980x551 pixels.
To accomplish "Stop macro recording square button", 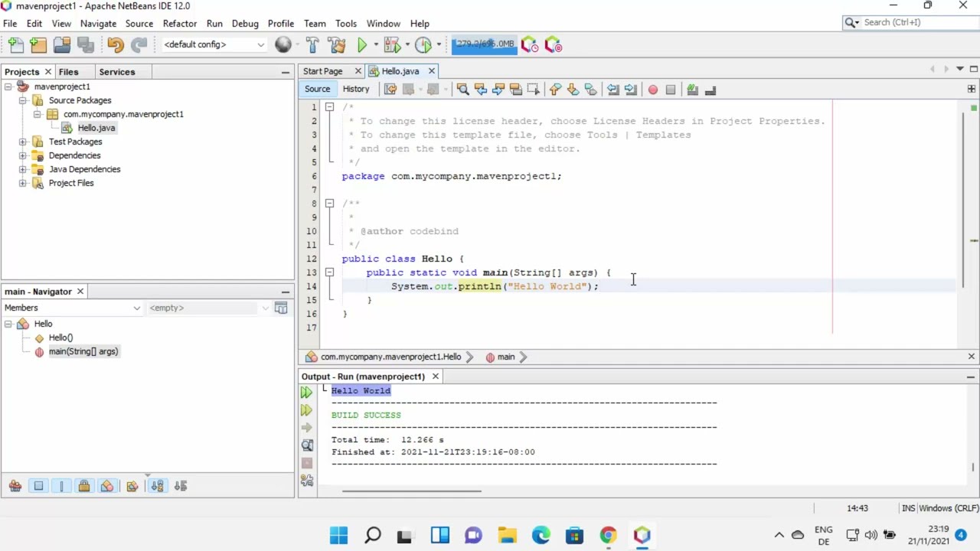I will (670, 90).
